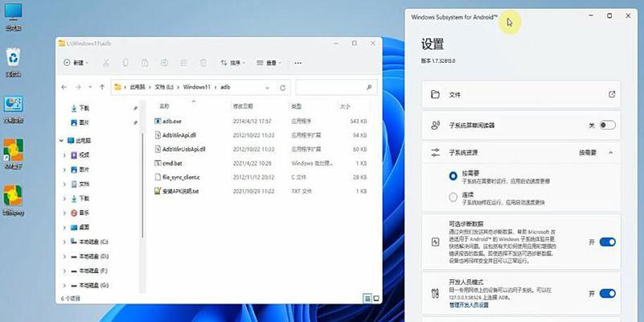Select the 按需要 (as needed) radio button
Image resolution: width=644 pixels, height=322 pixels.
click(x=453, y=176)
